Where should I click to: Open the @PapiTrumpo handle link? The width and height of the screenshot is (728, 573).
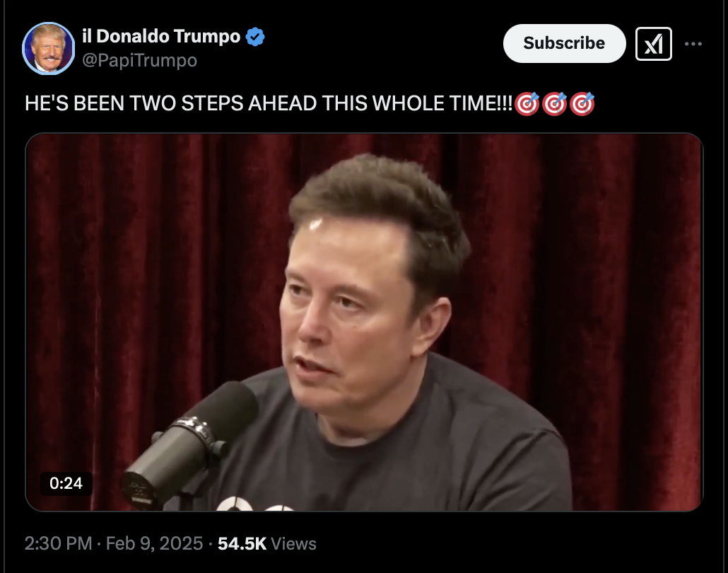click(x=139, y=60)
